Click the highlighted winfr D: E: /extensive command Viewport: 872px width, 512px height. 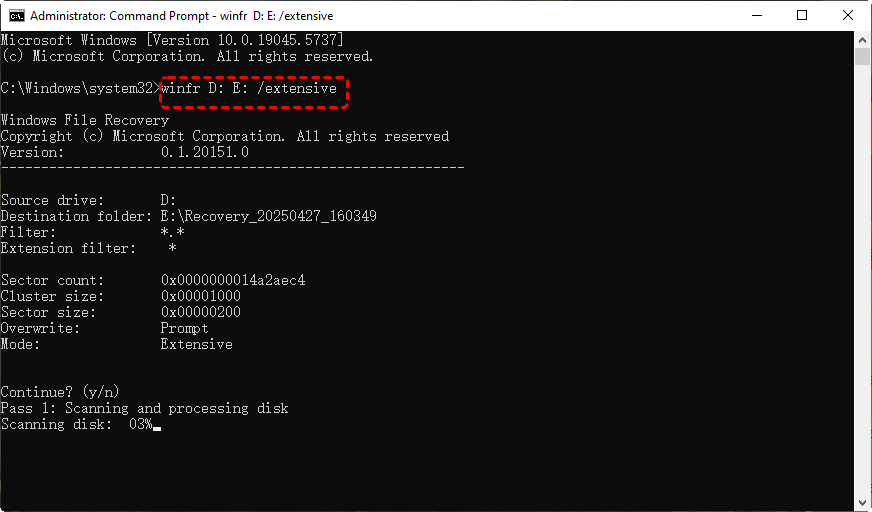pos(255,89)
